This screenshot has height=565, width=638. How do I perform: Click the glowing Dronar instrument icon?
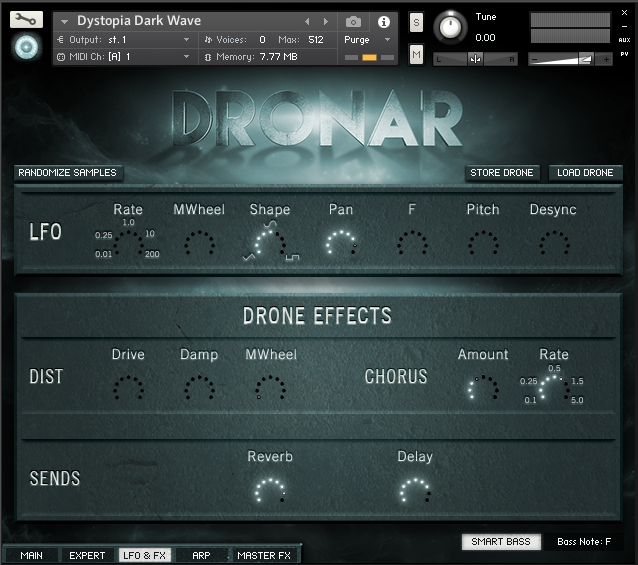pyautogui.click(x=26, y=47)
